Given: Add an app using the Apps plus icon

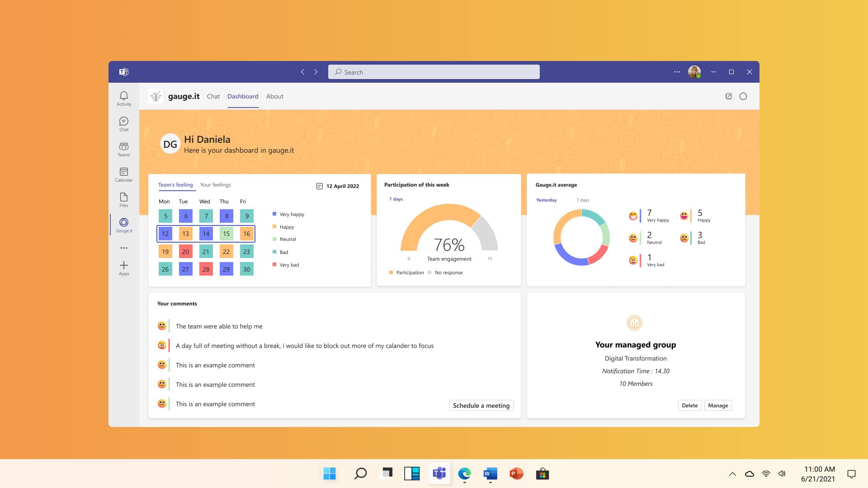Looking at the screenshot, I should (123, 267).
